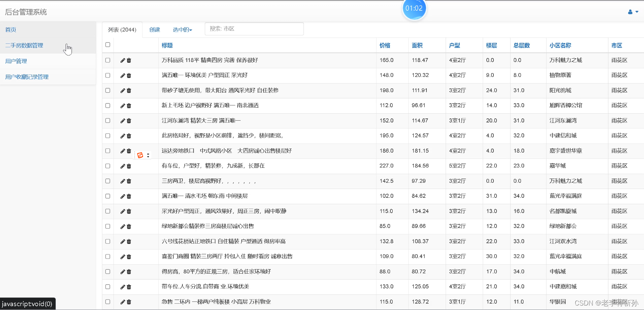The height and width of the screenshot is (310, 644).
Task: Edit the 带砂子塘无使用 listing row
Action: 123,91
